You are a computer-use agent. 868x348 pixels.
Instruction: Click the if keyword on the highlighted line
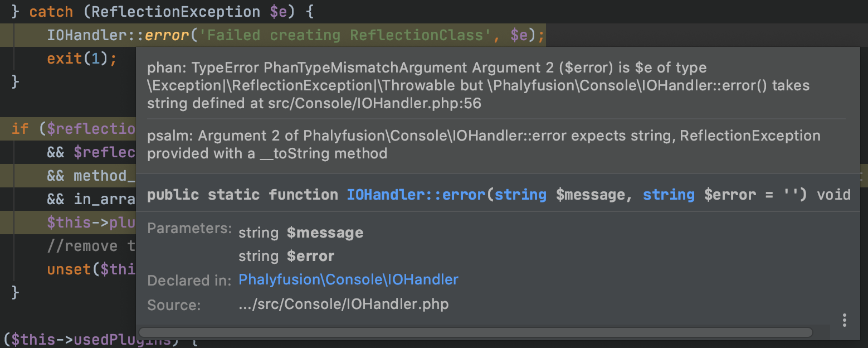[20, 129]
